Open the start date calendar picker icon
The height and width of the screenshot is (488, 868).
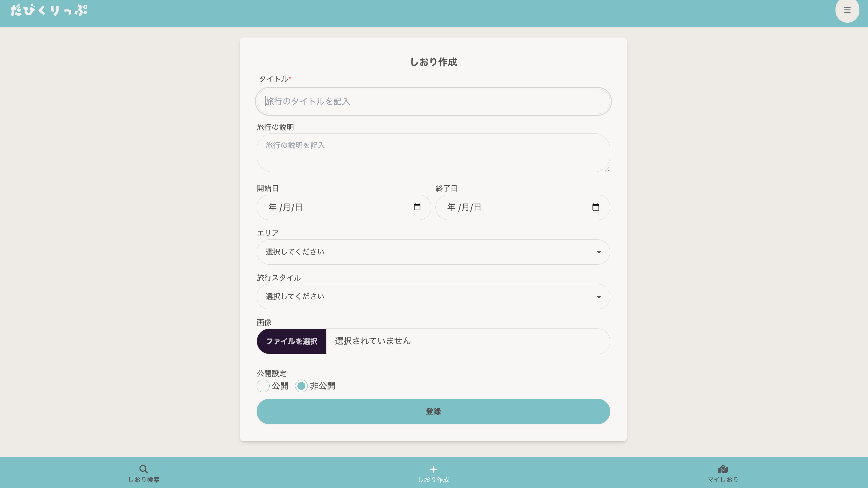tap(417, 207)
